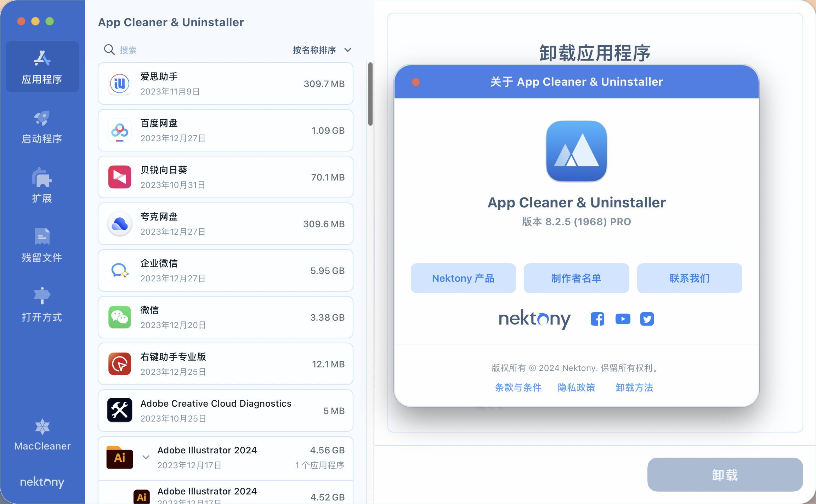
Task: Select the 微信 app icon
Action: click(120, 317)
